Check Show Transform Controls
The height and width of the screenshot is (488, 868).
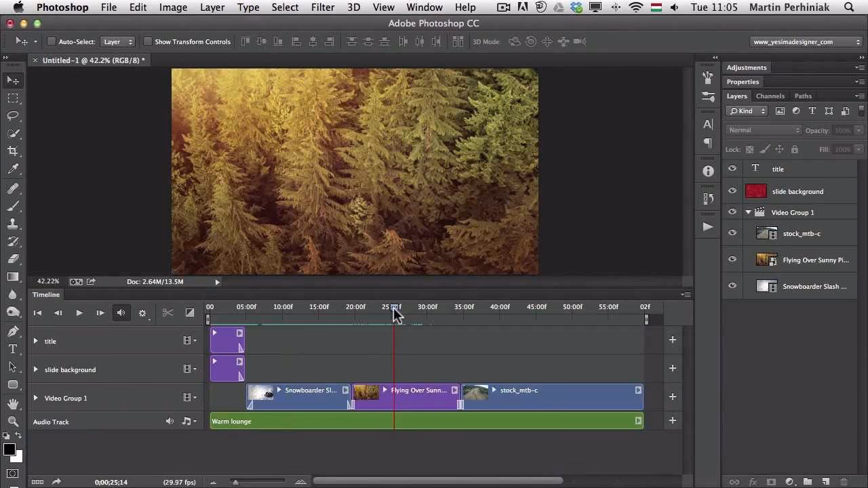[147, 42]
